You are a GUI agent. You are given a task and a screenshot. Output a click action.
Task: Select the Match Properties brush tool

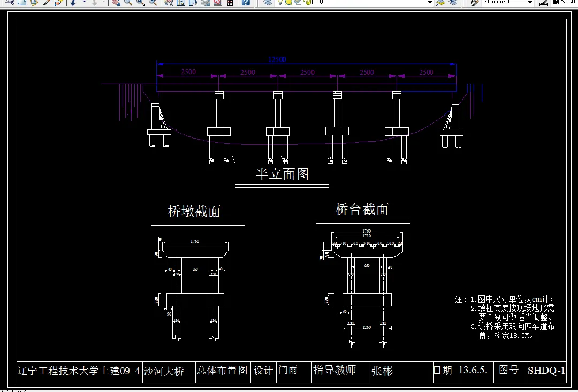click(47, 2)
